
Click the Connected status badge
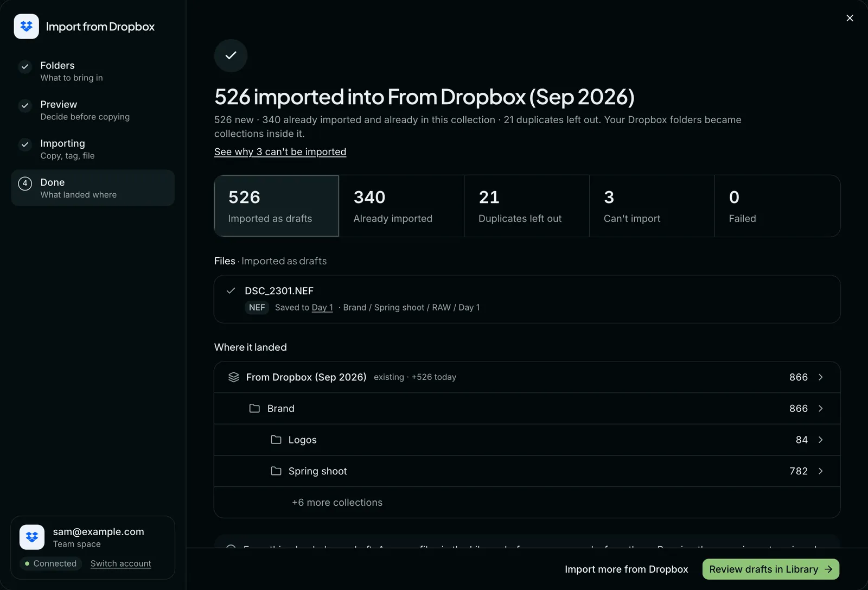[x=50, y=564]
